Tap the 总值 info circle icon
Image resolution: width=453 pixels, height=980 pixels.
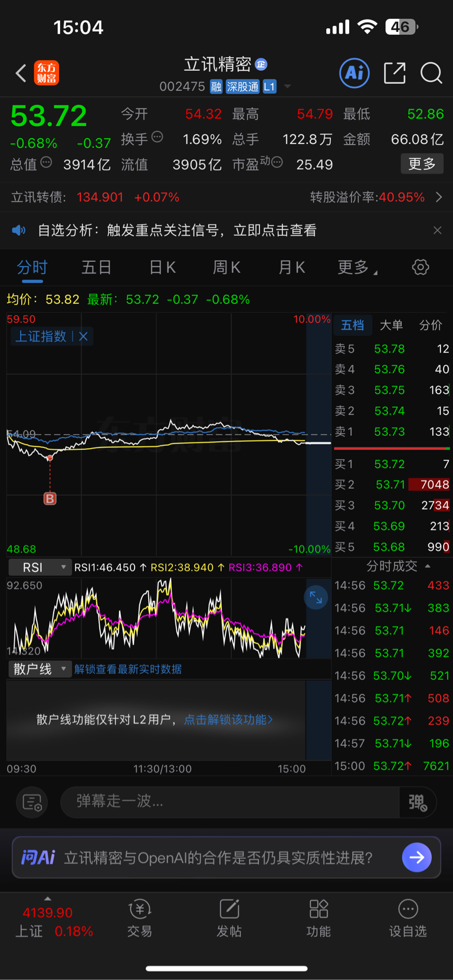(x=46, y=162)
